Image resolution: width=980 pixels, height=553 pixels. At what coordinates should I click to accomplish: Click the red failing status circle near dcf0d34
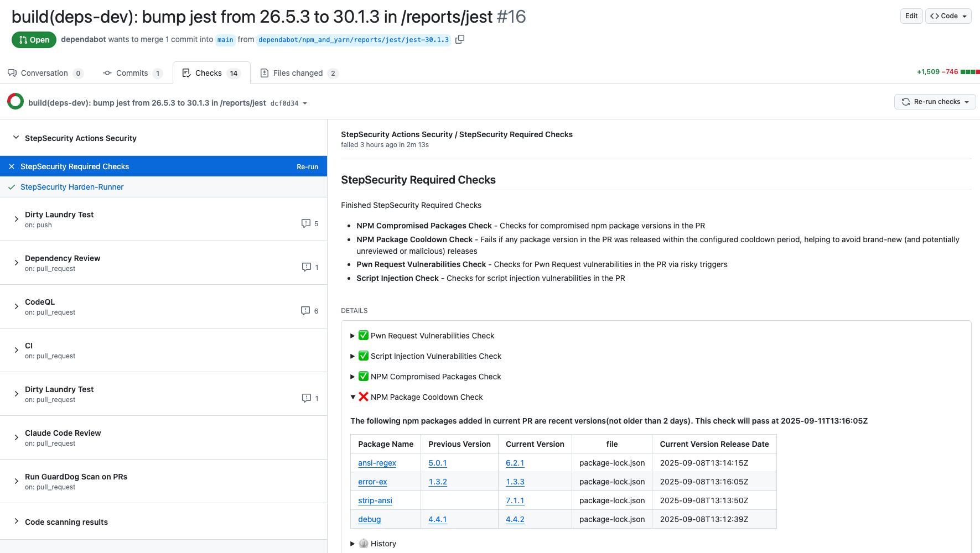point(15,102)
